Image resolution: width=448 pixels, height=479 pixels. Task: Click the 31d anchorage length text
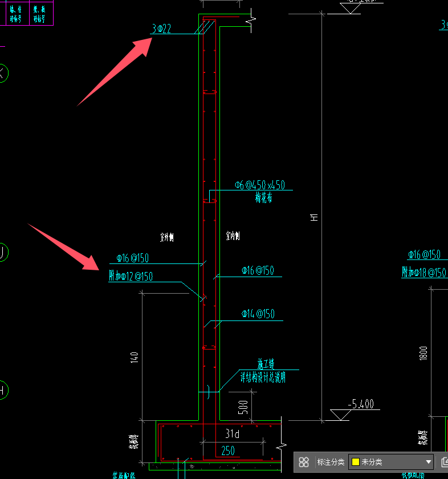[233, 433]
